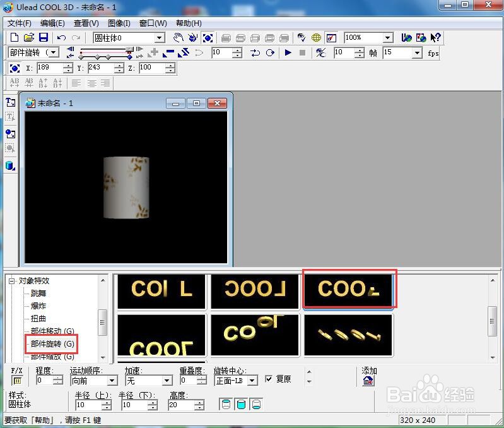The width and height of the screenshot is (504, 428).
Task: Click the 添加 add preset icon
Action: (368, 381)
